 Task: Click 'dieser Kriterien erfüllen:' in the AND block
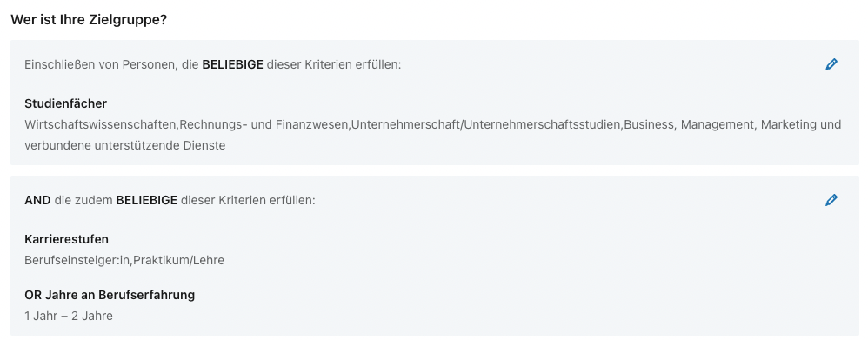pyautogui.click(x=248, y=201)
